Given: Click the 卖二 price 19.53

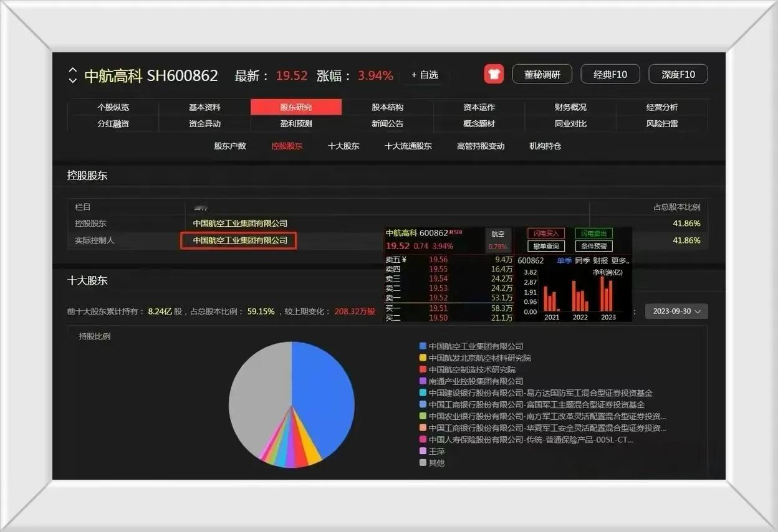Looking at the screenshot, I should (x=438, y=288).
